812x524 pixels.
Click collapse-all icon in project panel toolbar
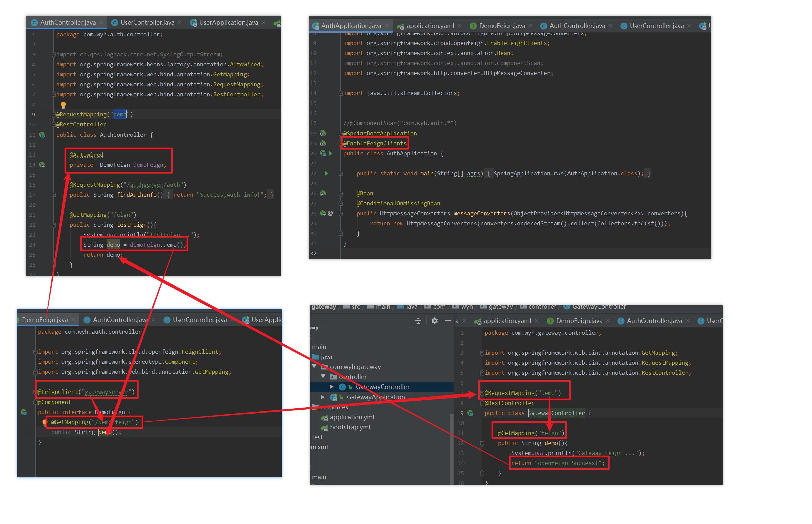[418, 320]
